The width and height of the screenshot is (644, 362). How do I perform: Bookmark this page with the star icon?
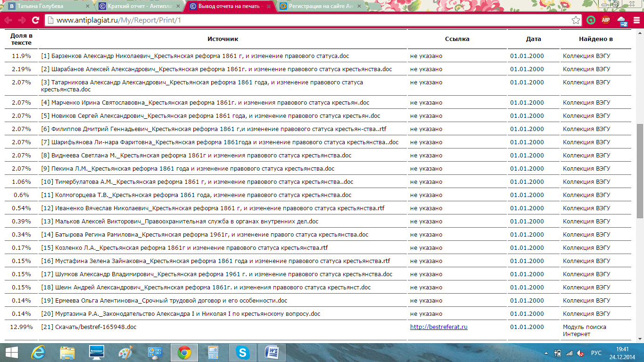coord(576,20)
